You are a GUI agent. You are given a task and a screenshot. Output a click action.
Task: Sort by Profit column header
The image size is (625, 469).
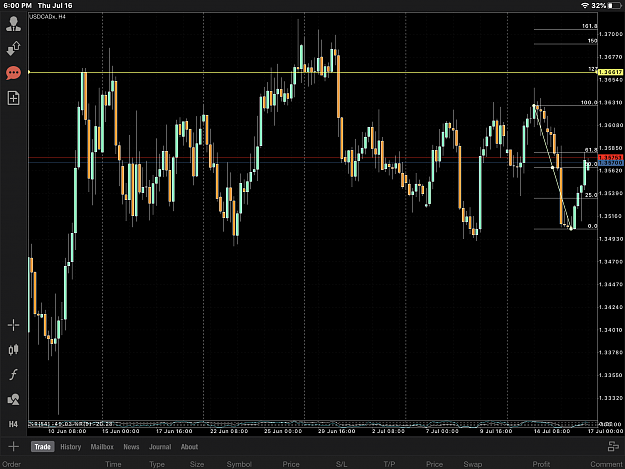(x=541, y=464)
